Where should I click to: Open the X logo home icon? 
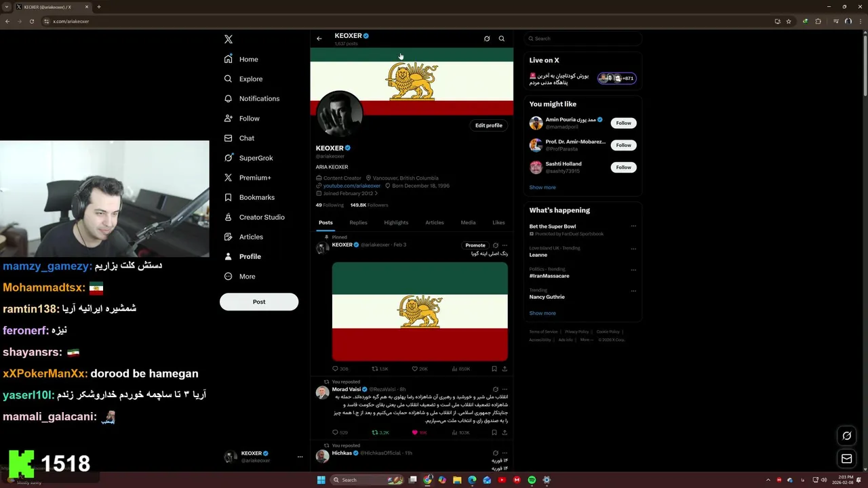(x=229, y=39)
